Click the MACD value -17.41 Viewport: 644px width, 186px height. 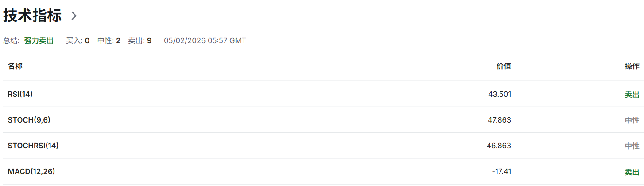tap(501, 171)
